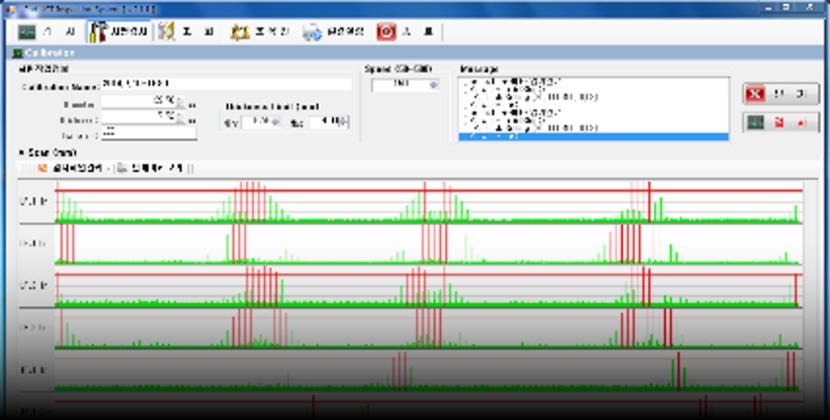Image resolution: width=830 pixels, height=420 pixels.
Task: Open the toolbar item with the green oscilloscope icon
Action: pyautogui.click(x=48, y=32)
